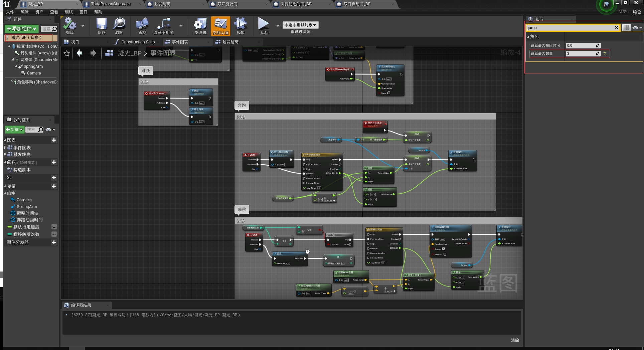The height and width of the screenshot is (350, 644).
Task: Add a new macro with 宏 plus button
Action: [x=54, y=178]
